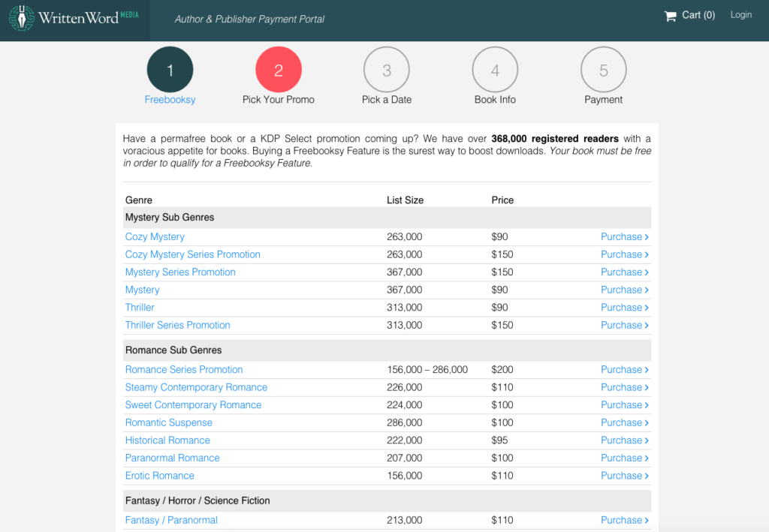Viewport: 769px width, 532px height.
Task: Purchase the Historical Romance promo
Action: (x=624, y=440)
